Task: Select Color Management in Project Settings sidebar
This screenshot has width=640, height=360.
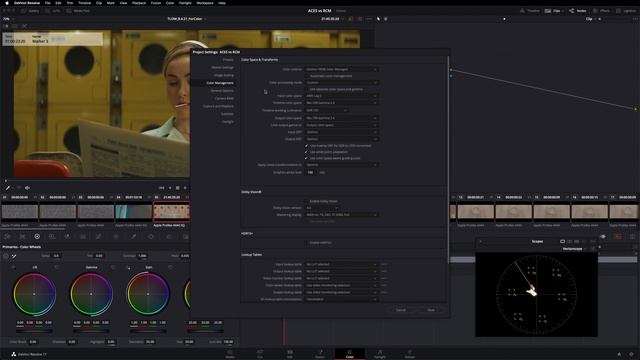Action: click(220, 83)
